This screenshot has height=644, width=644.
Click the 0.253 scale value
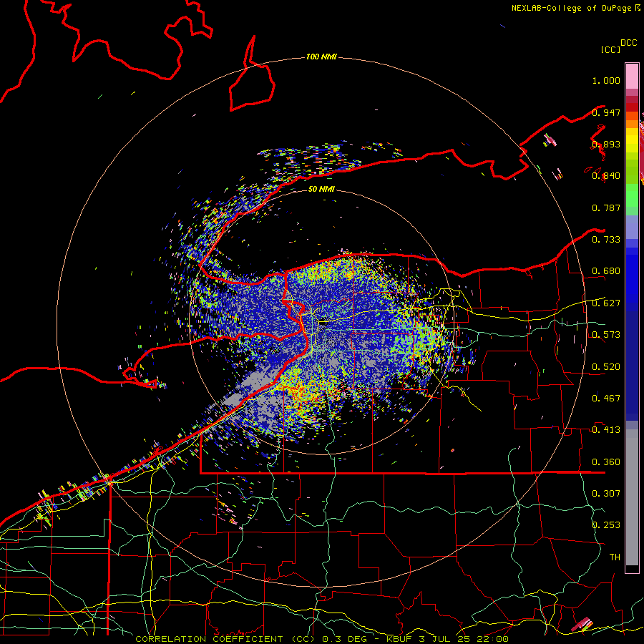point(606,525)
